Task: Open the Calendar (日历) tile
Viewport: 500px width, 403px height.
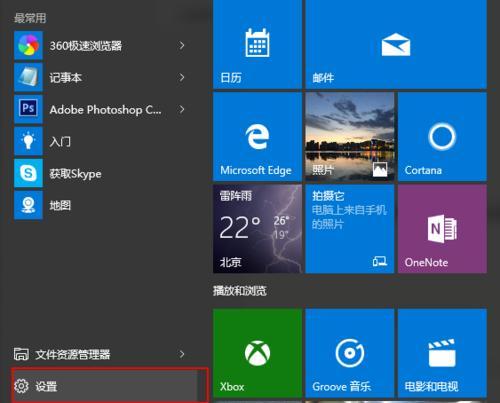Action: pyautogui.click(x=257, y=44)
